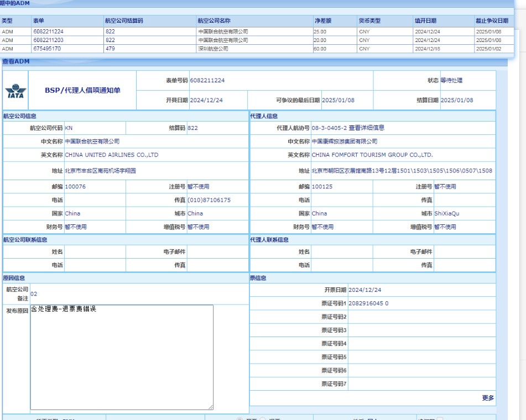This screenshot has height=420, width=526.
Task: Click the resize handle of the 发布原因 textbox
Action: (x=210, y=407)
